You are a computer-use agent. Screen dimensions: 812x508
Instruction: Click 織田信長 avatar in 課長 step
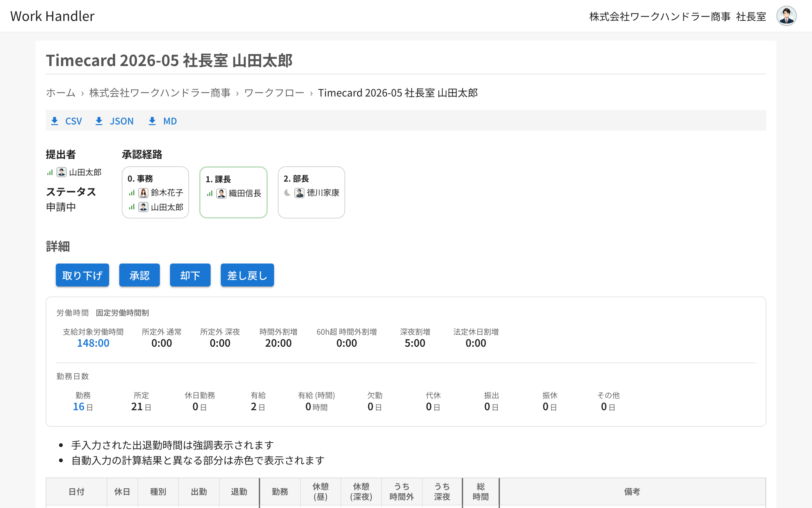click(221, 194)
